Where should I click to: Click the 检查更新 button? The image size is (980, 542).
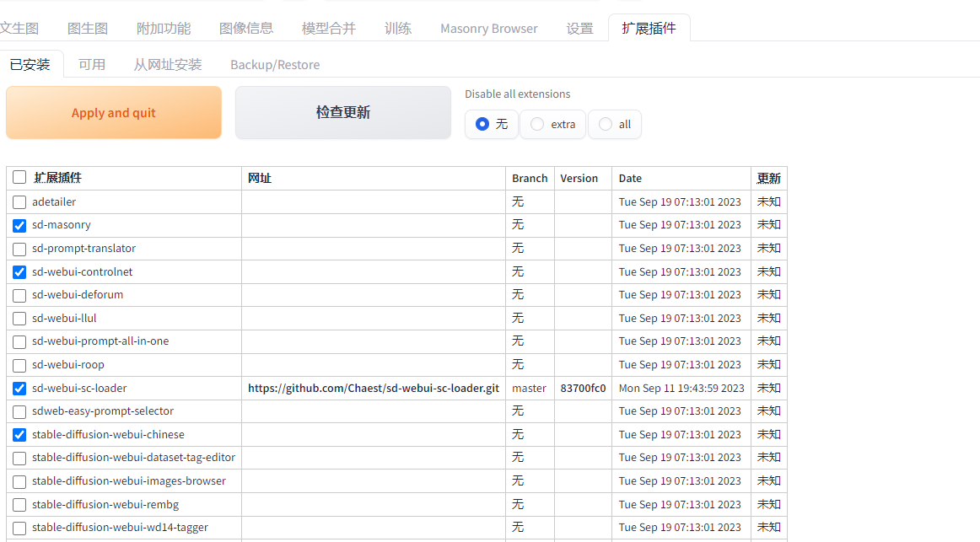pyautogui.click(x=343, y=112)
